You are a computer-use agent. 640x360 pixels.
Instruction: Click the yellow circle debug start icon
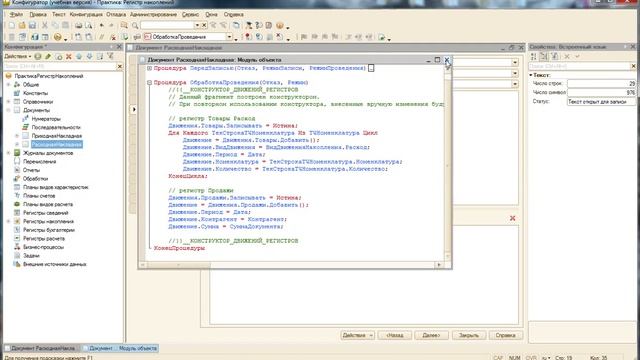click(x=58, y=37)
